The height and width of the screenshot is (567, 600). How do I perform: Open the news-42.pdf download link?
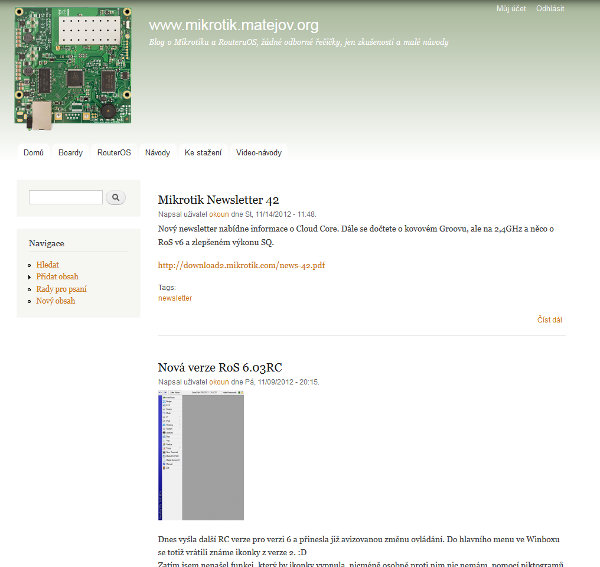(x=241, y=265)
